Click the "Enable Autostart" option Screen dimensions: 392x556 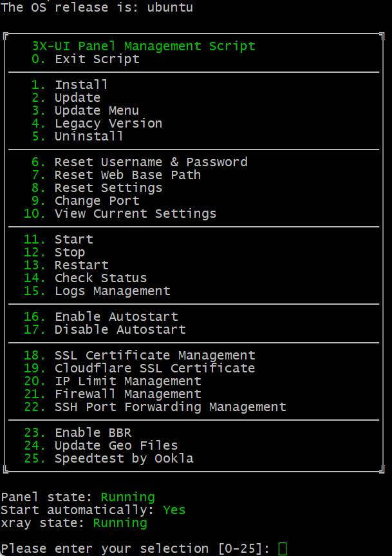click(116, 317)
